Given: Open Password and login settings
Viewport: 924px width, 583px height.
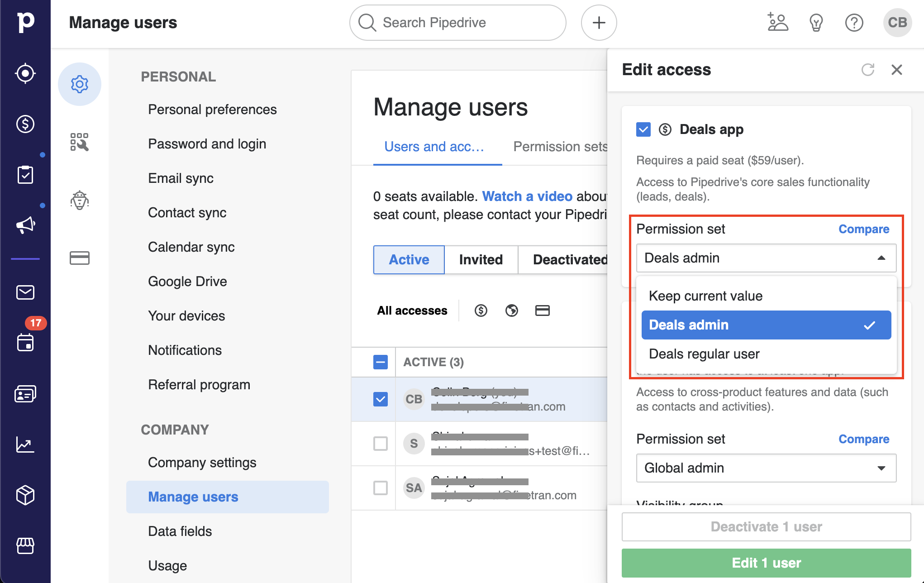Looking at the screenshot, I should [x=207, y=144].
